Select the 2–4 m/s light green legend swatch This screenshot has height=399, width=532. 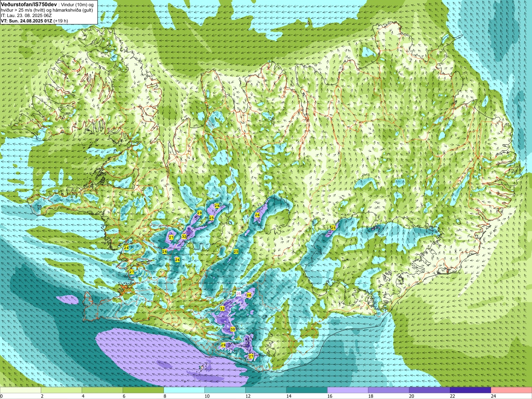click(x=61, y=390)
